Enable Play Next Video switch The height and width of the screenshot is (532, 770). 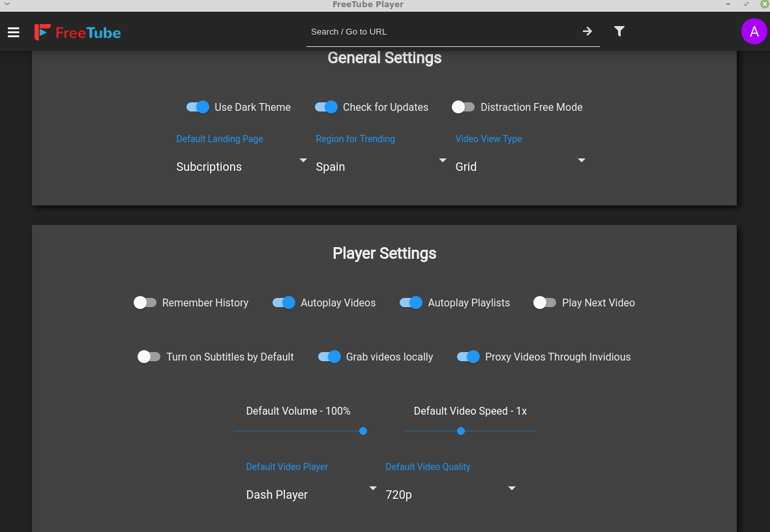[544, 303]
